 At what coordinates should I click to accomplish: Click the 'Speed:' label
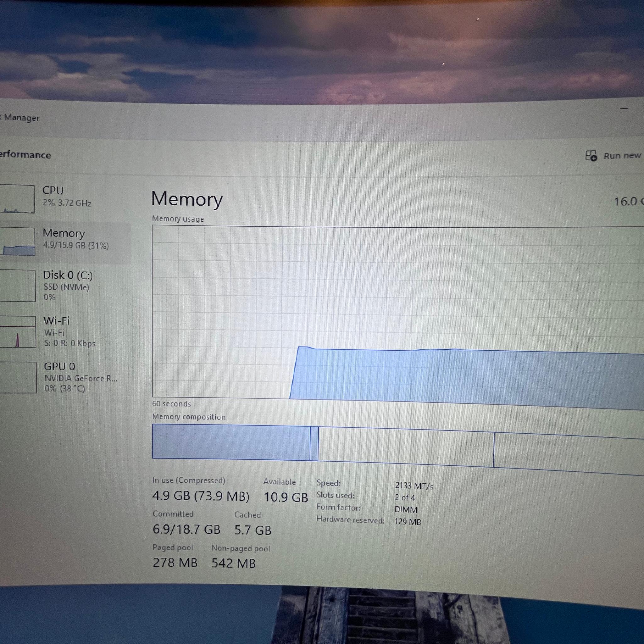pyautogui.click(x=328, y=483)
